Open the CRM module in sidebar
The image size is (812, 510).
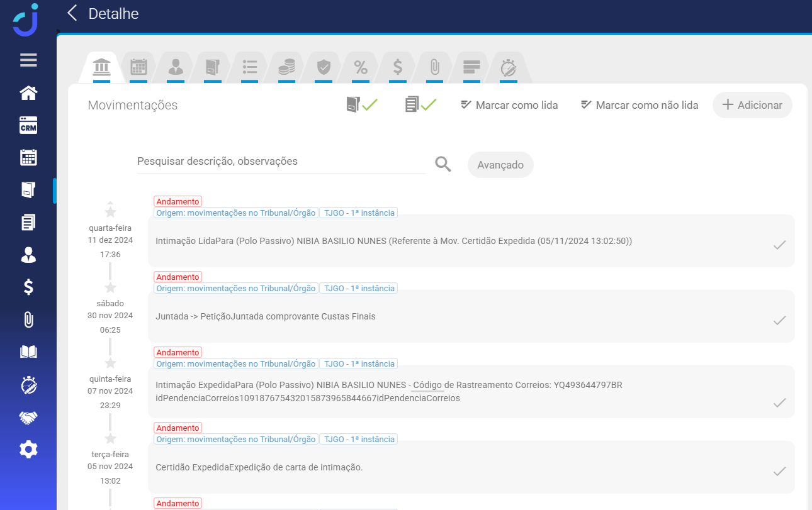(28, 125)
